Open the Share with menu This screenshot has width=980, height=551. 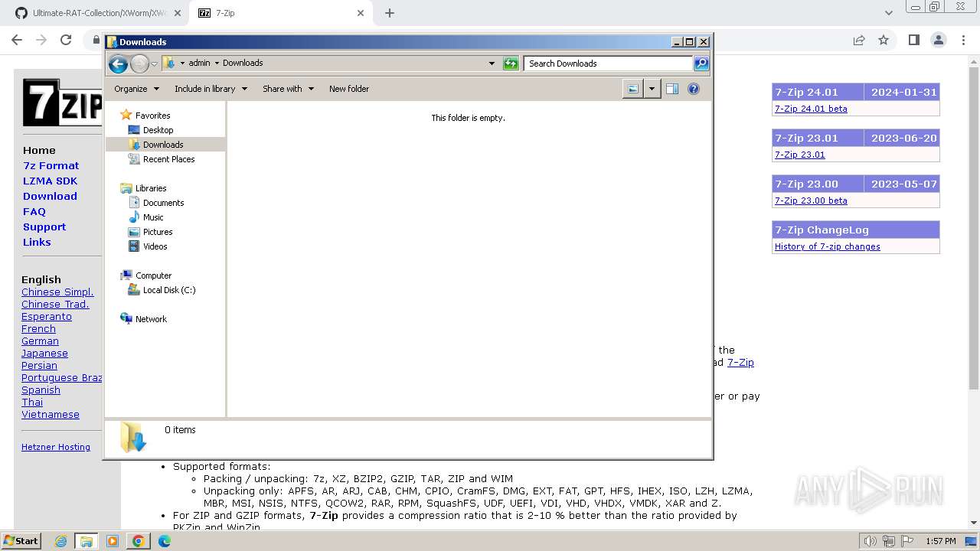coord(288,89)
